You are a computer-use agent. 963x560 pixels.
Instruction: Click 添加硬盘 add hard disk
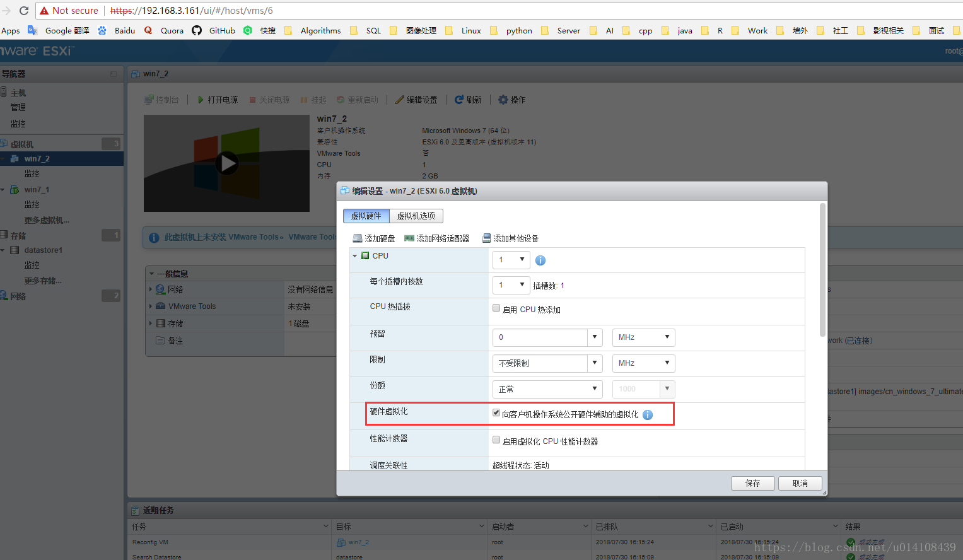pyautogui.click(x=374, y=238)
